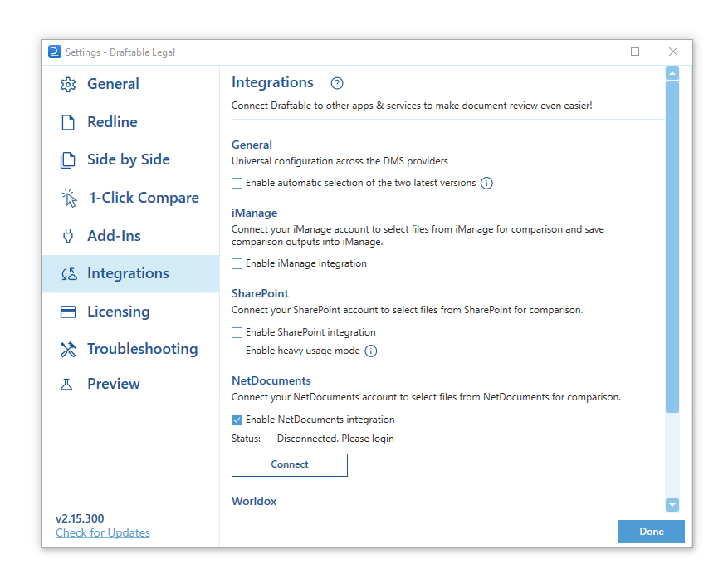The height and width of the screenshot is (584, 728).
Task: Click the scrollbar up arrow
Action: click(672, 73)
